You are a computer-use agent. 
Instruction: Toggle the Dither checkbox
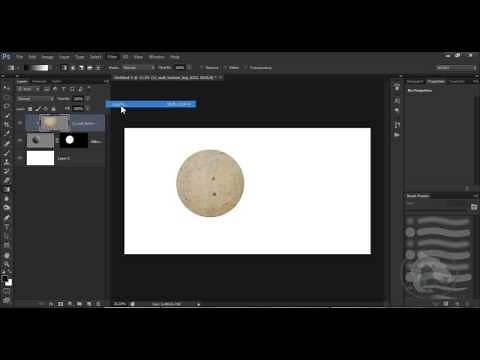pos(225,68)
